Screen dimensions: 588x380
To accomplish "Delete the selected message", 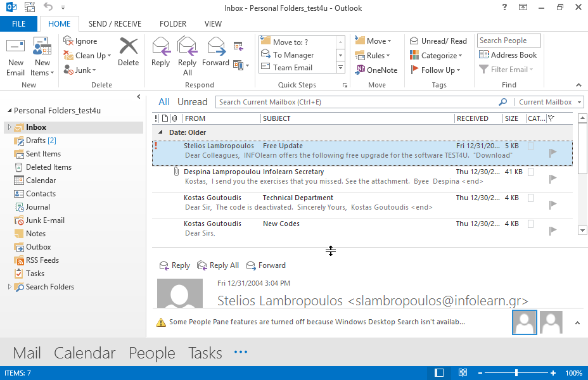I will click(128, 52).
